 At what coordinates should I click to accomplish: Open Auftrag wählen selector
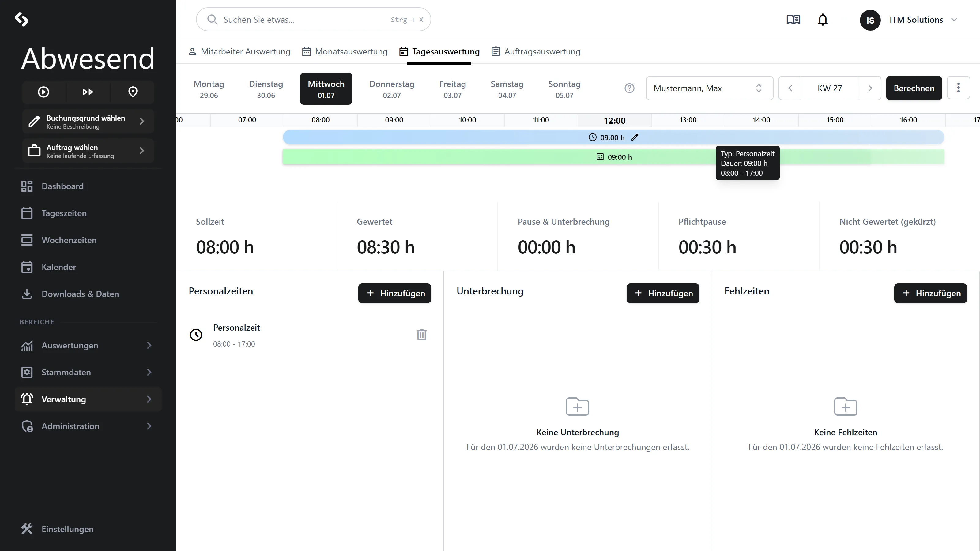point(88,151)
